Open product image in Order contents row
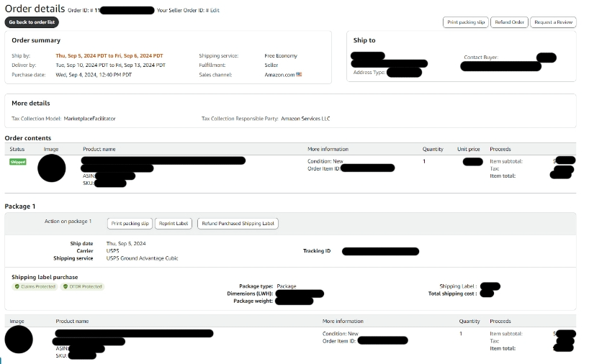 coord(51,168)
